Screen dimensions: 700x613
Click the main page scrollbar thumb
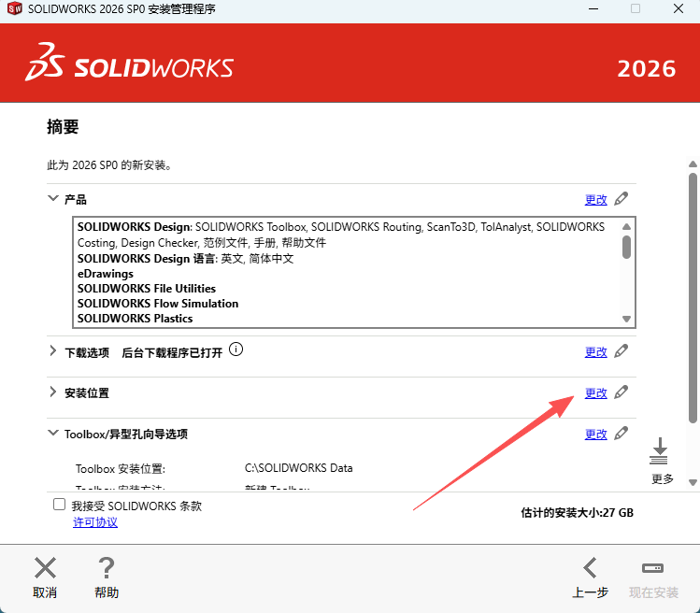click(693, 297)
